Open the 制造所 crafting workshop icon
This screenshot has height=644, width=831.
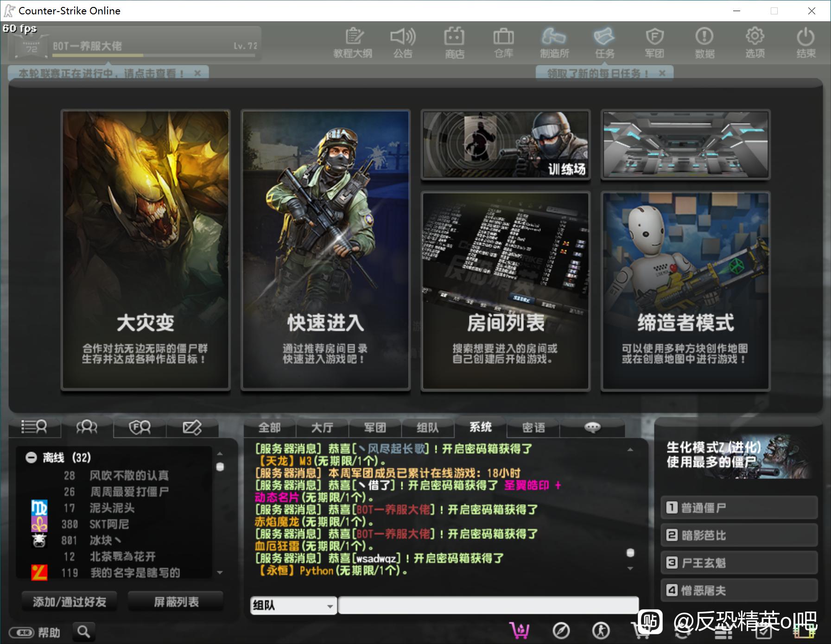554,43
